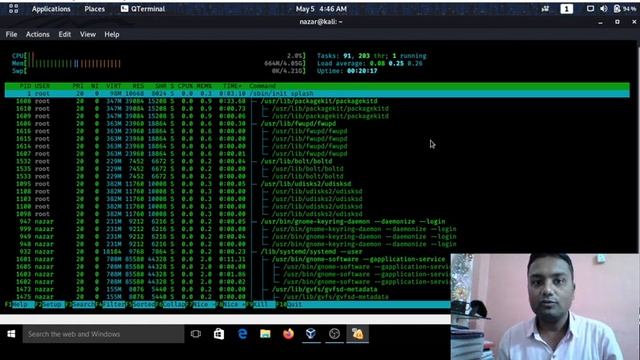Click the OBS Studio taskbar icon
640x360 pixels.
coord(334,334)
